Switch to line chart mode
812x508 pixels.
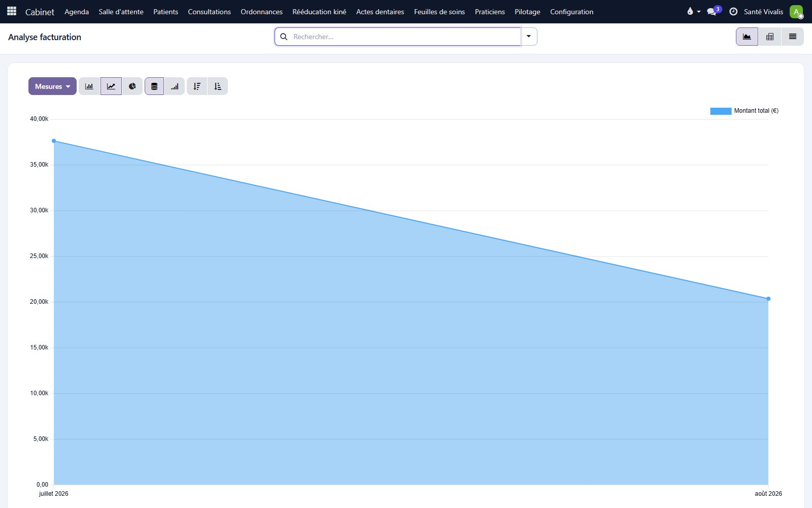click(x=111, y=86)
